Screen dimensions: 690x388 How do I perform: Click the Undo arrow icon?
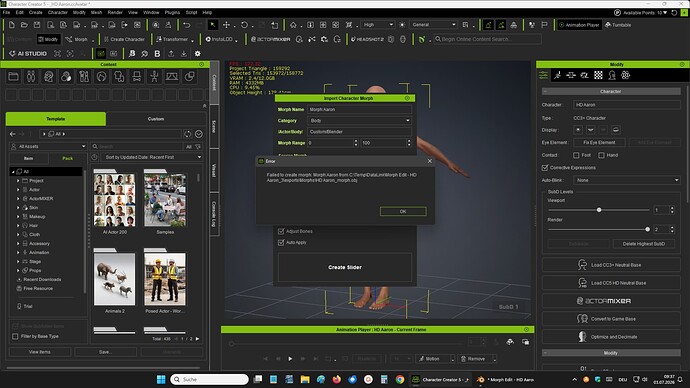pyautogui.click(x=187, y=25)
